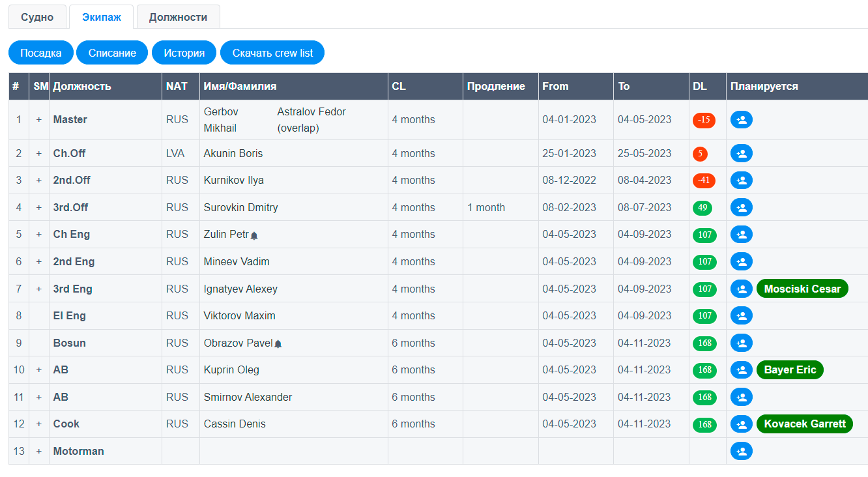
Task: Click add-person icon in 3rd.Off row
Action: 741,208
